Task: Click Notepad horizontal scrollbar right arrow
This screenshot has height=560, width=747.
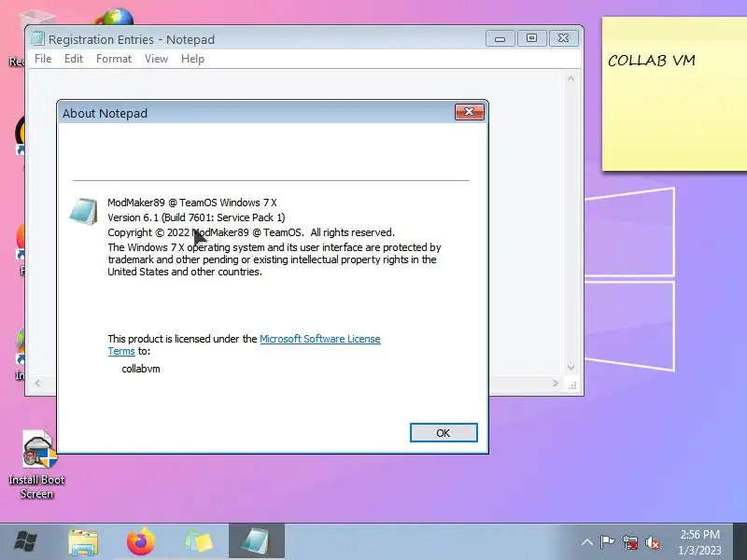Action: click(x=555, y=384)
